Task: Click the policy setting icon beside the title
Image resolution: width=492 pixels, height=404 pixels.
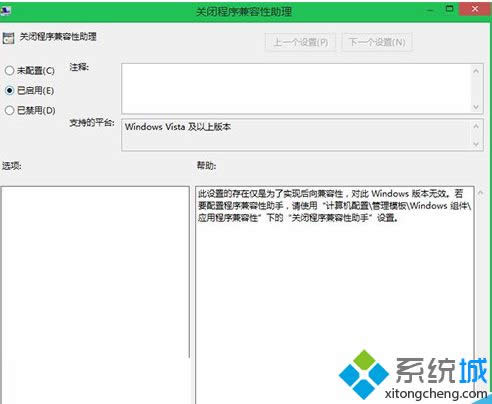Action: (x=8, y=38)
